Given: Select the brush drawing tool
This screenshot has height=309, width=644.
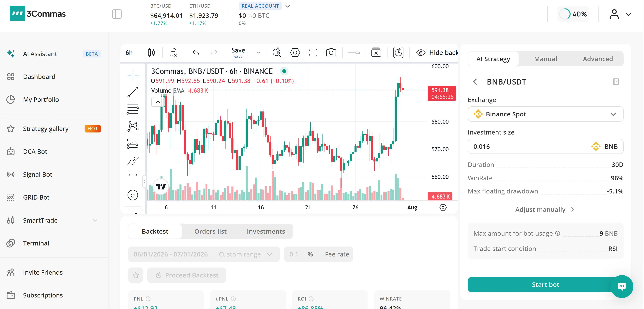Looking at the screenshot, I should pyautogui.click(x=133, y=161).
